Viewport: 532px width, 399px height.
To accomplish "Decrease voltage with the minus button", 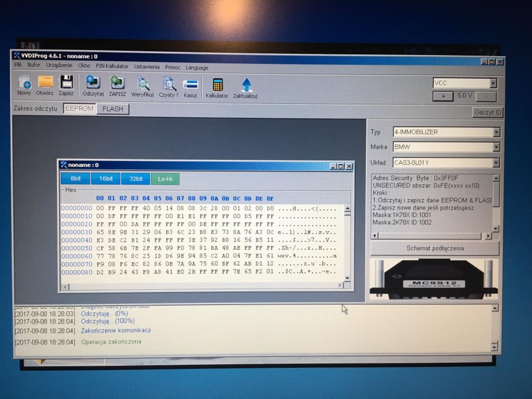I will [x=486, y=96].
